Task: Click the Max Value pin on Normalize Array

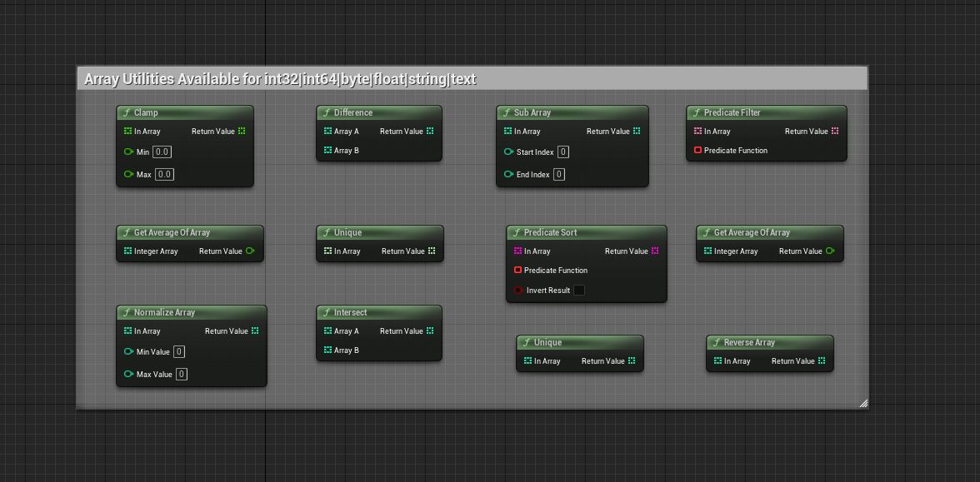Action: point(128,374)
